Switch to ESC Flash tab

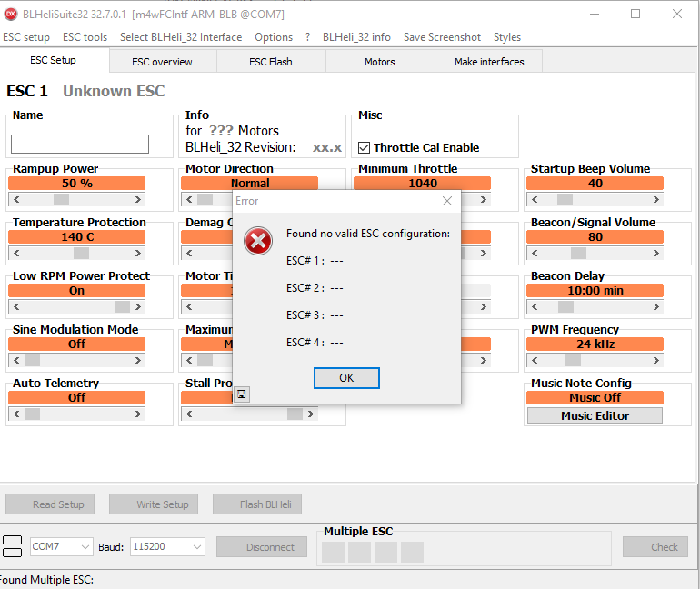pos(271,62)
